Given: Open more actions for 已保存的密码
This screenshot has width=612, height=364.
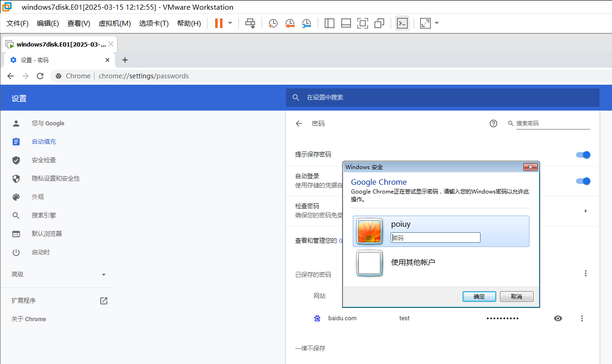Looking at the screenshot, I should pyautogui.click(x=586, y=273).
